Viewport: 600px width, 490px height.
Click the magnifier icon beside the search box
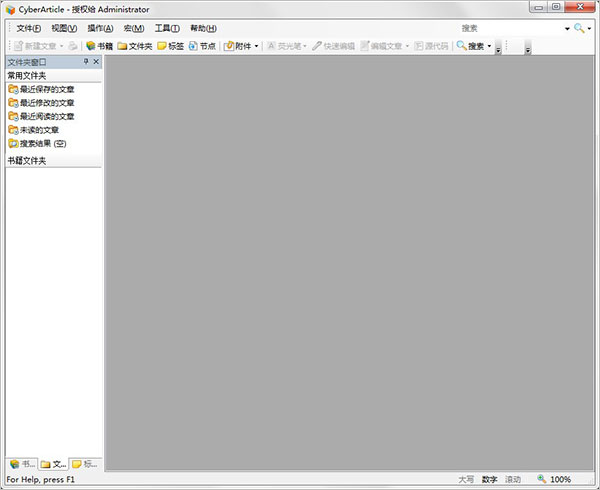[578, 28]
